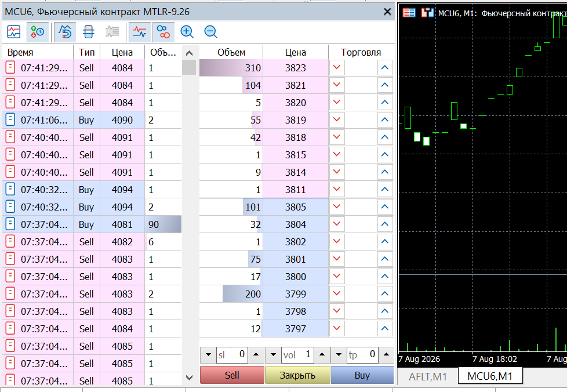Click red down arrow at price 3819
The width and height of the screenshot is (567, 392).
click(x=337, y=119)
